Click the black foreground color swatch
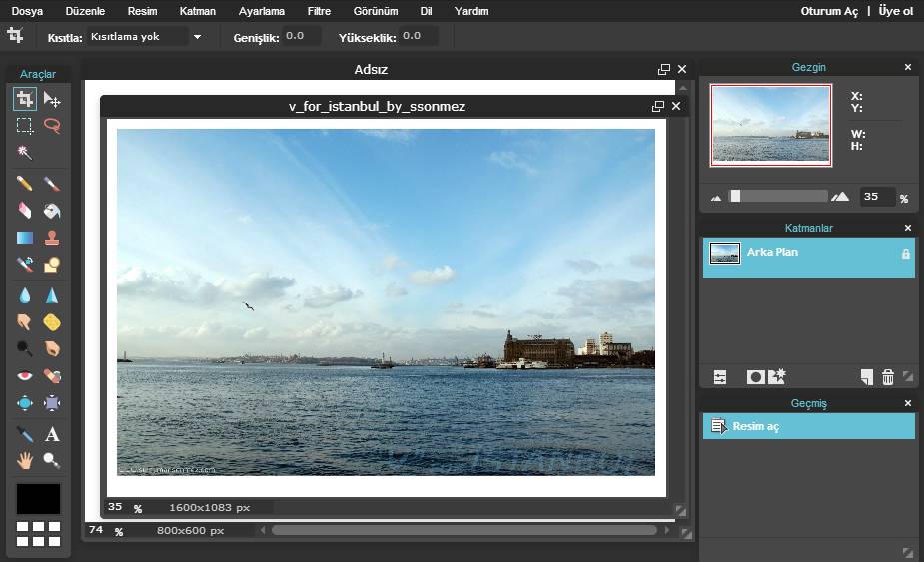Viewport: 924px width, 562px height. click(x=38, y=499)
